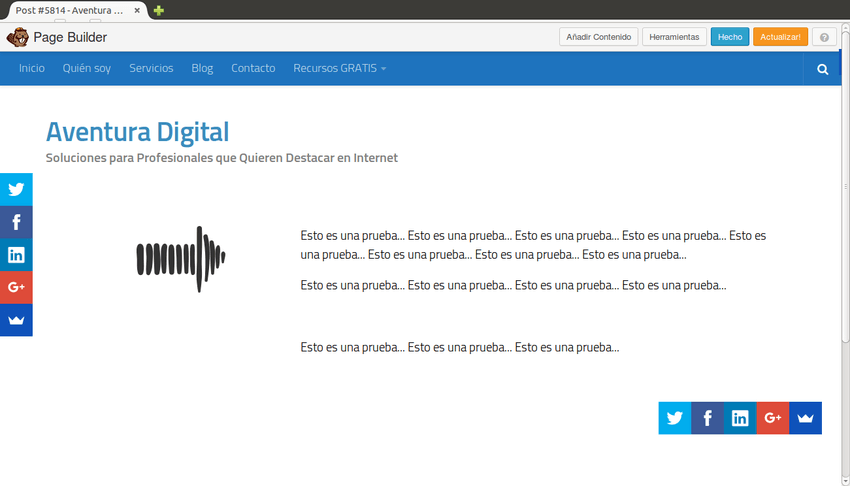
Task: Click the crown icon in bottom share bar
Action: (x=805, y=418)
